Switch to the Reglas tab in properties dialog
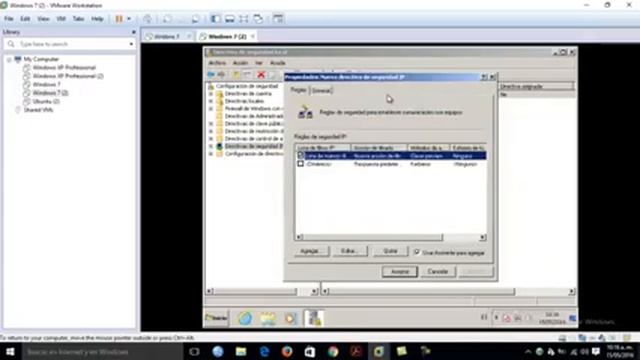 298,90
